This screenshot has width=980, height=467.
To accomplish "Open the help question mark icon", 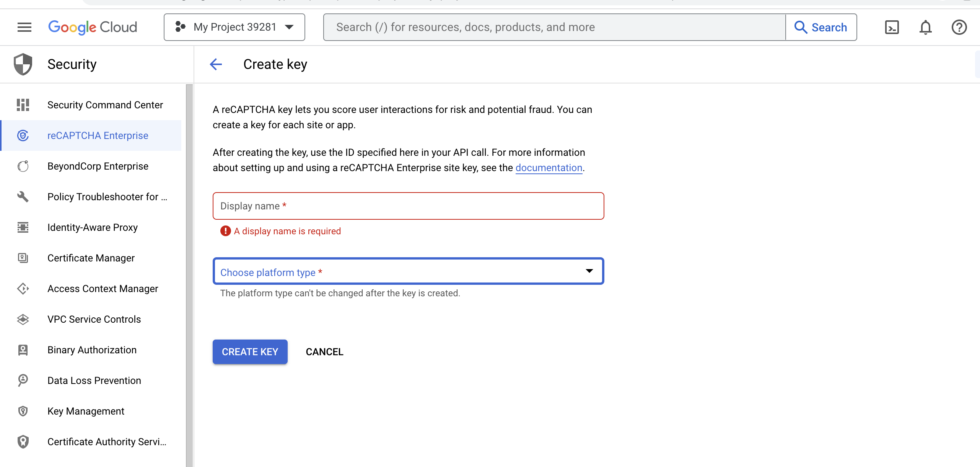I will click(959, 27).
